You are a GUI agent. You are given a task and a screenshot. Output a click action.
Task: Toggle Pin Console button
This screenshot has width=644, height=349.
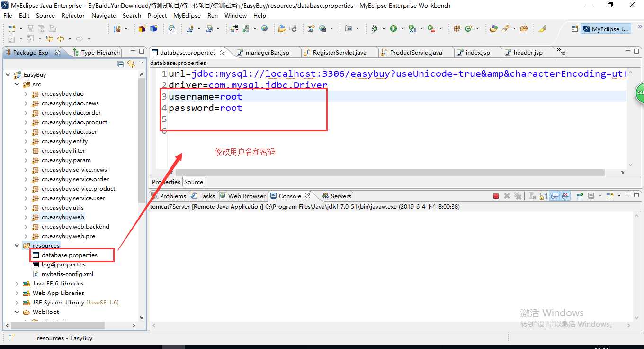580,196
